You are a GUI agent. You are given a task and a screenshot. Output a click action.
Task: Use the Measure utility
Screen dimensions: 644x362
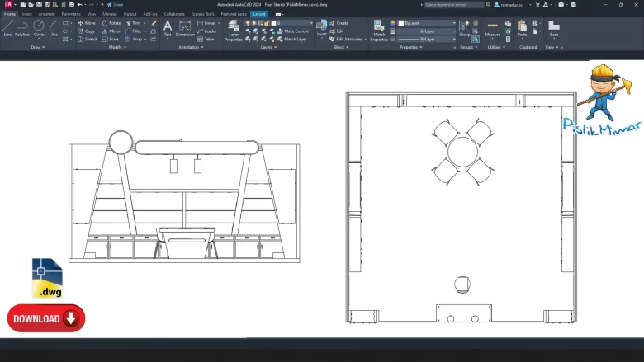tap(492, 28)
